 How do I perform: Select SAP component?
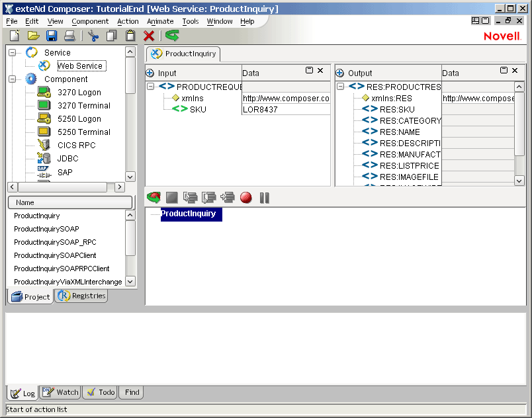(65, 172)
